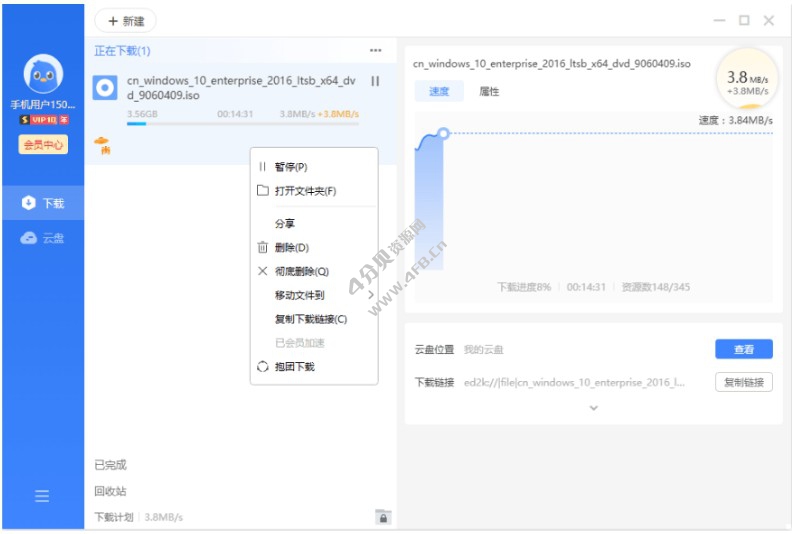Screen dimensions: 795x534
Task: Choose 暂停(P) from the context menu
Action: [291, 167]
